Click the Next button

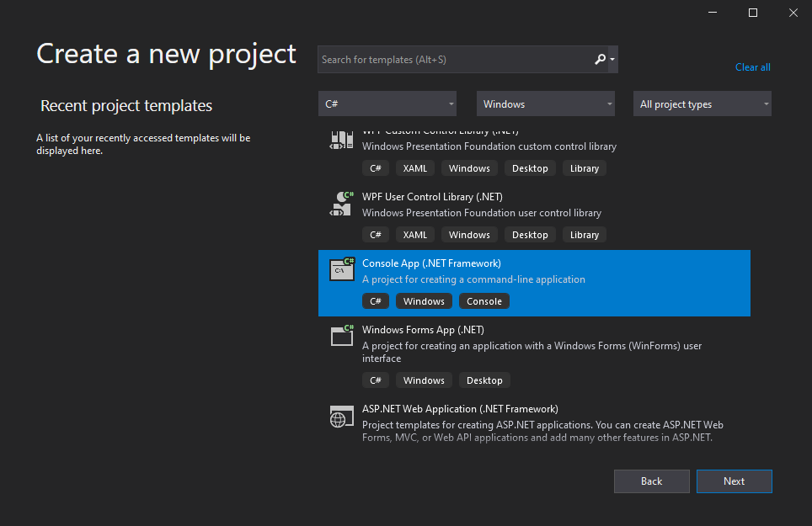(735, 481)
